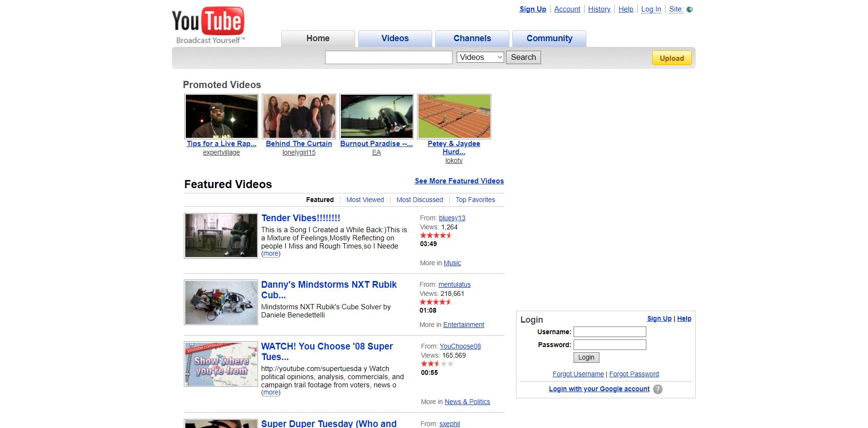The image size is (868, 428).
Task: Click star rating for You Choose '08 video
Action: [x=437, y=363]
